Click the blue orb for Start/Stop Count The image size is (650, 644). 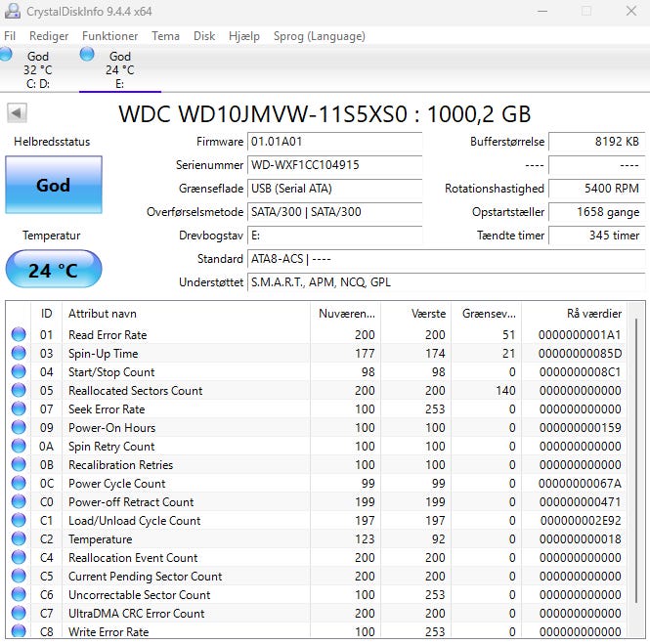[19, 371]
